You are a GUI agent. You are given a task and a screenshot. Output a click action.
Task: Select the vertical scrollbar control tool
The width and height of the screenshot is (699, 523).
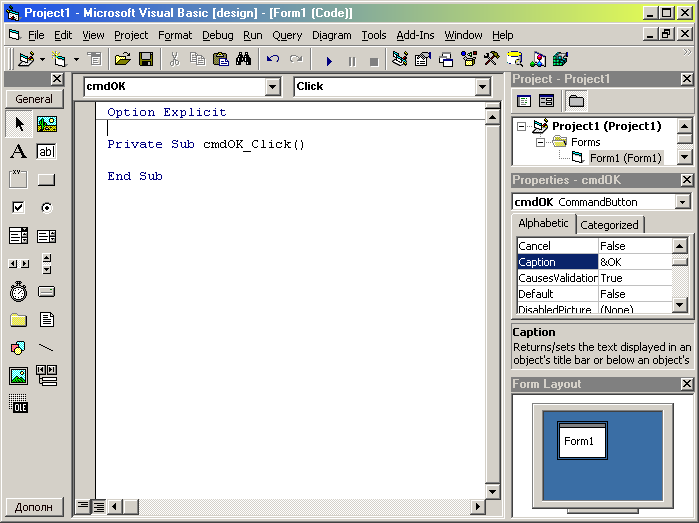47,264
